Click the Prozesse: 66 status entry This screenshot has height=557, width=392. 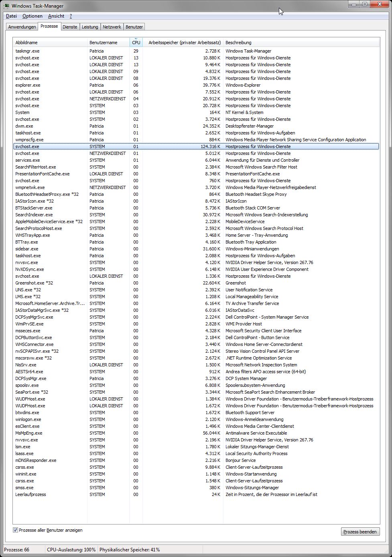(16, 550)
